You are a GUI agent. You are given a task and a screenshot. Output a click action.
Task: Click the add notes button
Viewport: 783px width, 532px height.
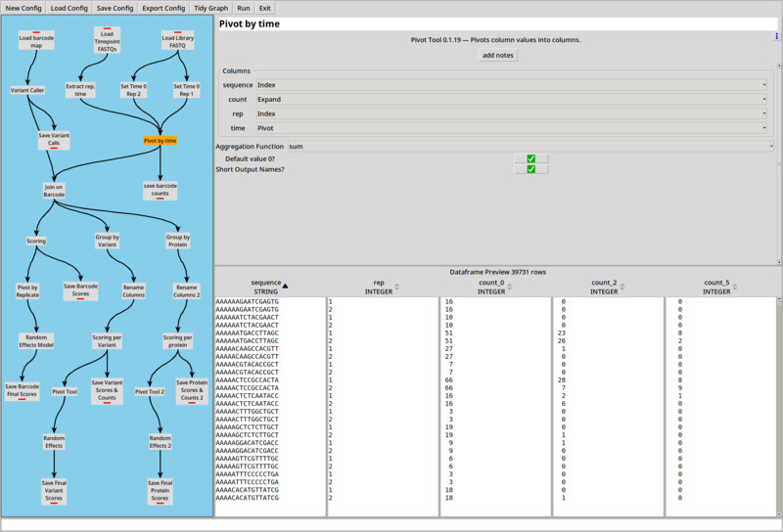(497, 55)
